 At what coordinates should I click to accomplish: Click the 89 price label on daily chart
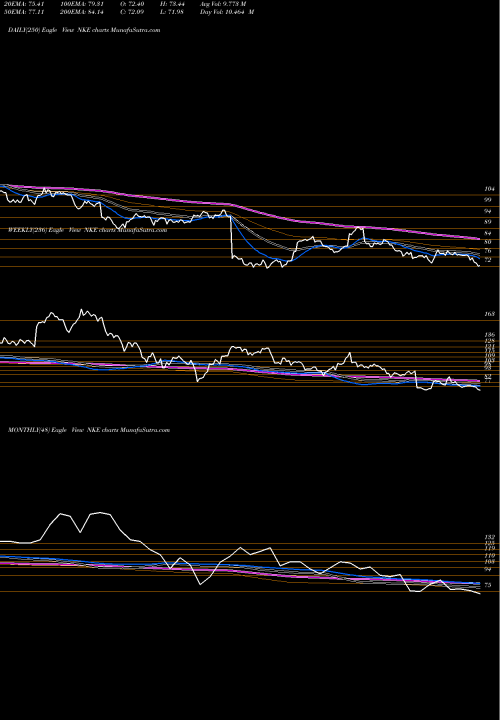(x=488, y=222)
